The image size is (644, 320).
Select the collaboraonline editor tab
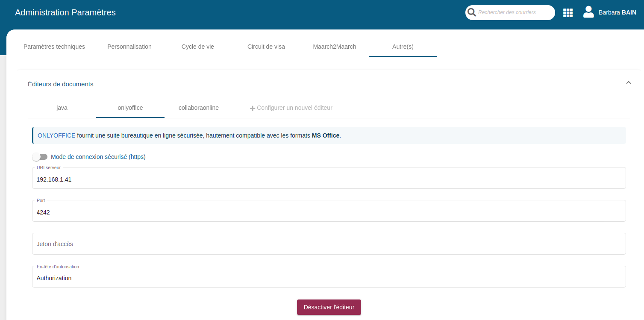(x=199, y=108)
